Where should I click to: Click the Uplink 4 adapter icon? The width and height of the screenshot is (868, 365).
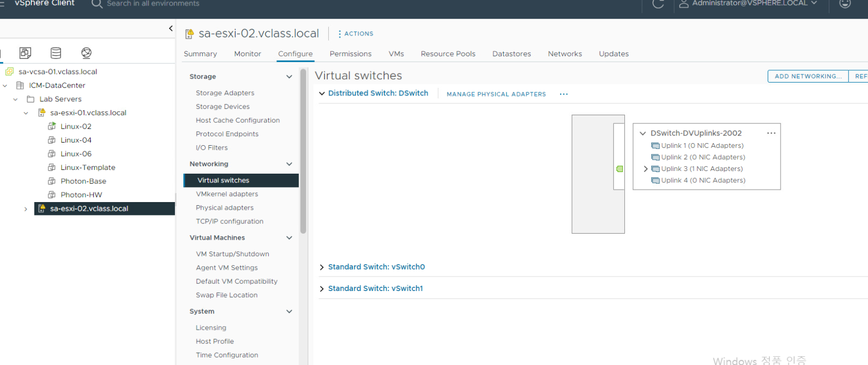[655, 181]
